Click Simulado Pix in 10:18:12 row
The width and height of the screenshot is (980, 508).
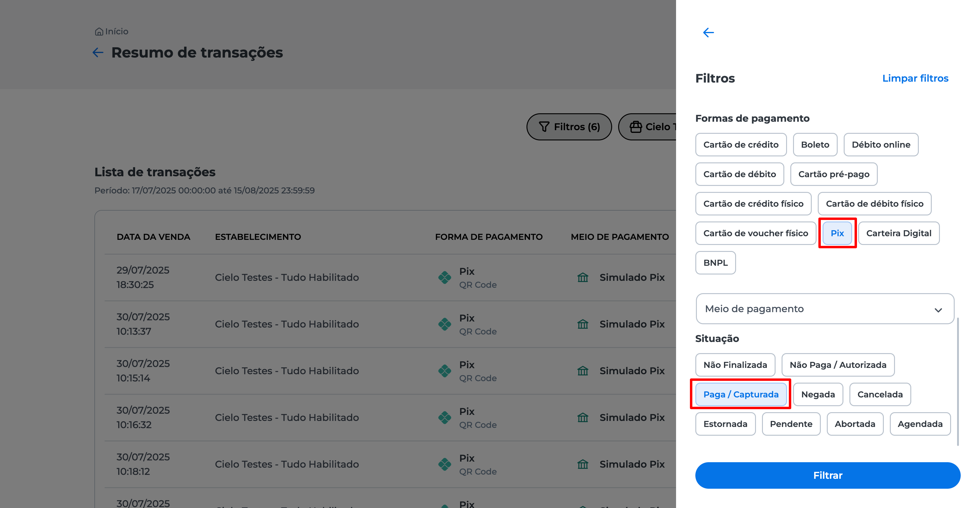[x=632, y=464]
